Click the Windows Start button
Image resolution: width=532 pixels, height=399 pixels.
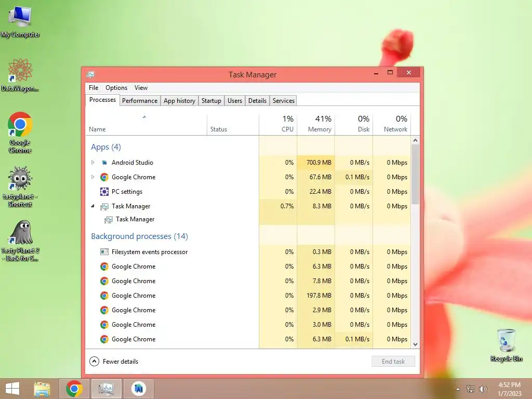[x=12, y=389]
